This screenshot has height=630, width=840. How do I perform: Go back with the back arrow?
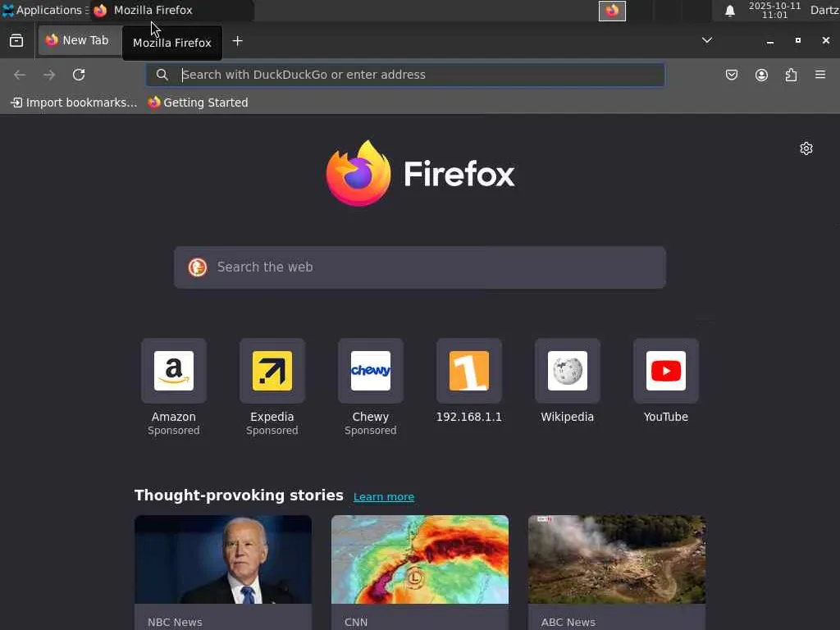(x=20, y=75)
